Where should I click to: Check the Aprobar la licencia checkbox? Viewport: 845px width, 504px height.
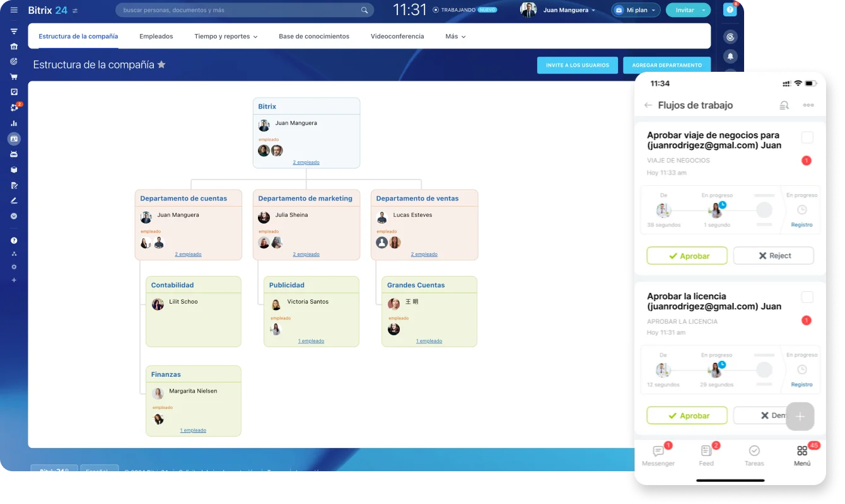click(807, 297)
